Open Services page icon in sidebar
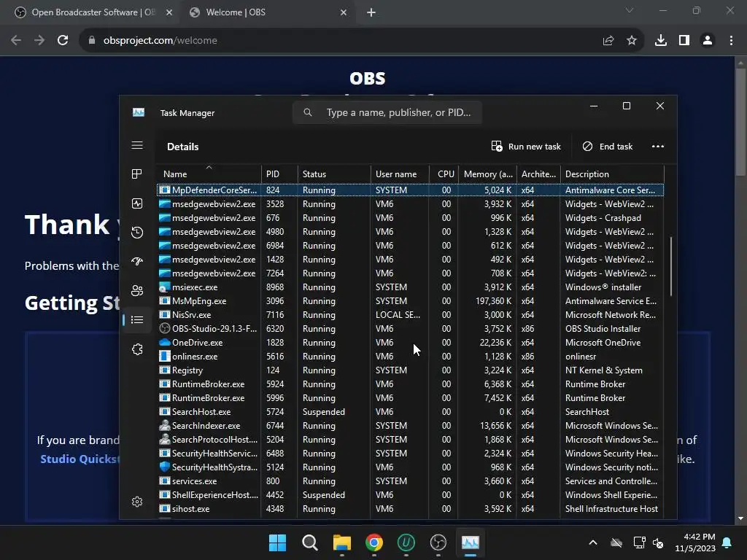Screen dimensions: 747x560 pyautogui.click(x=137, y=349)
